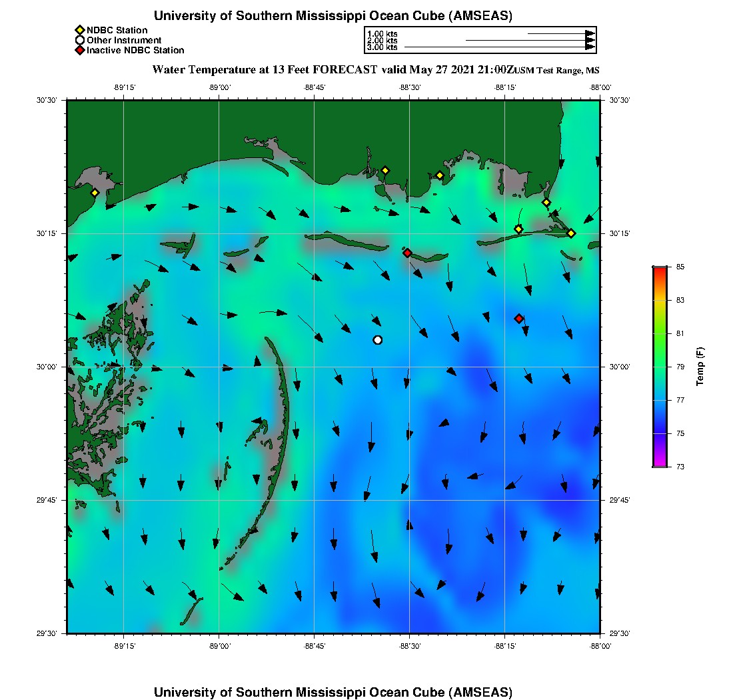
Task: Select the red inactive station marker in offshore blue water
Action: pos(518,319)
